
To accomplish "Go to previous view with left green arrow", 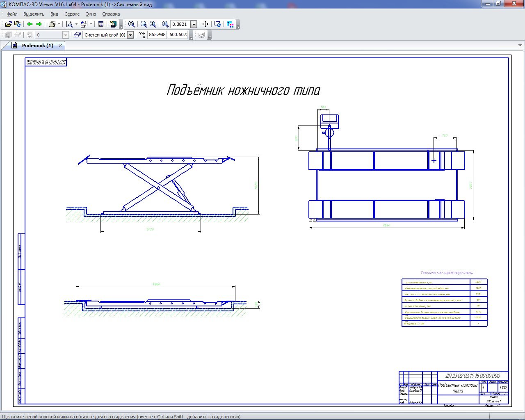I will pos(30,24).
